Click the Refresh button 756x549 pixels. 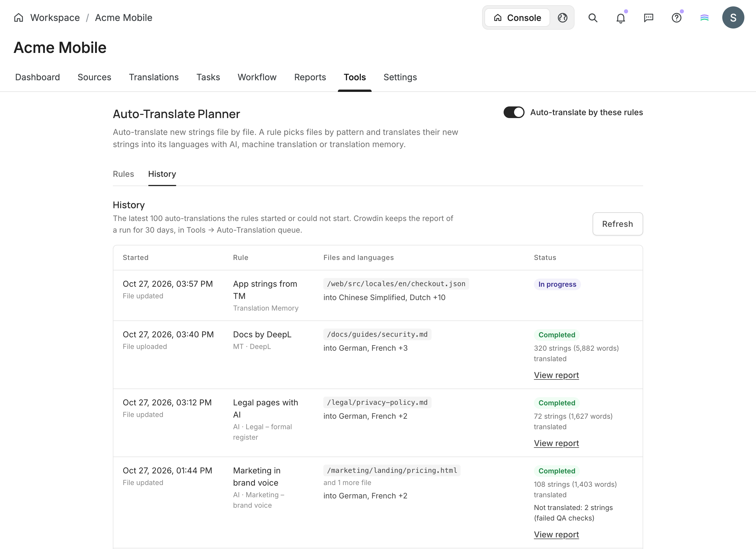pyautogui.click(x=617, y=224)
